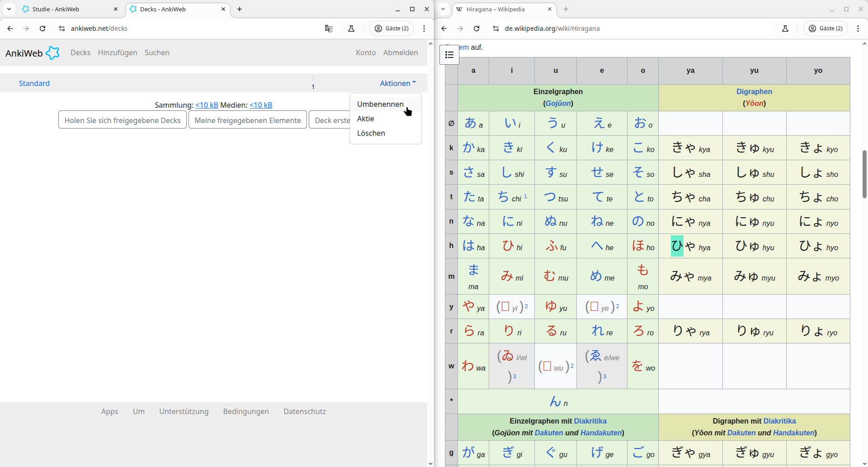This screenshot has height=467, width=868.
Task: Open the Bedingungen footer link
Action: [x=246, y=411]
